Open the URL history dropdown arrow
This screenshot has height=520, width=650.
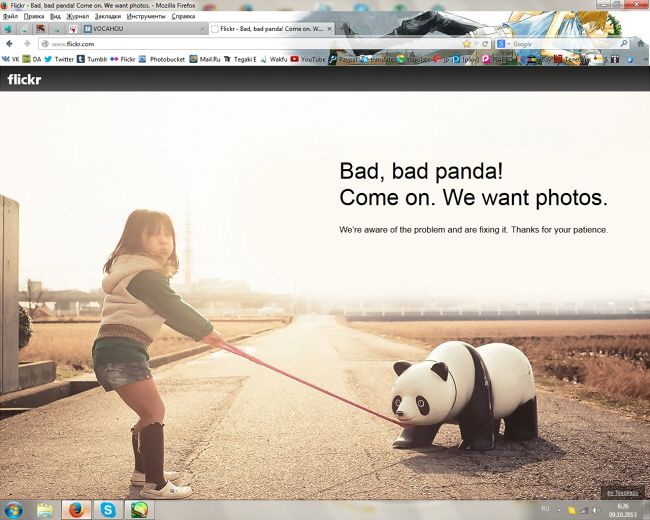click(x=476, y=44)
